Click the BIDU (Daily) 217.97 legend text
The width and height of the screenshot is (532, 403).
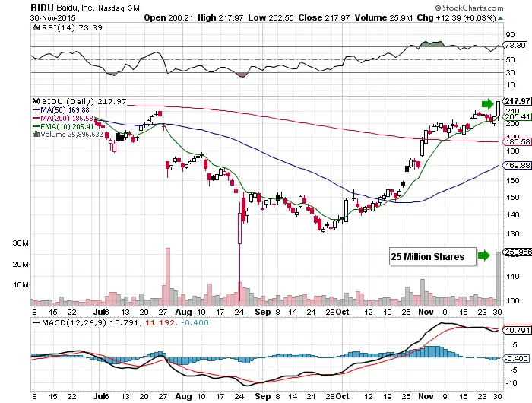click(x=84, y=102)
